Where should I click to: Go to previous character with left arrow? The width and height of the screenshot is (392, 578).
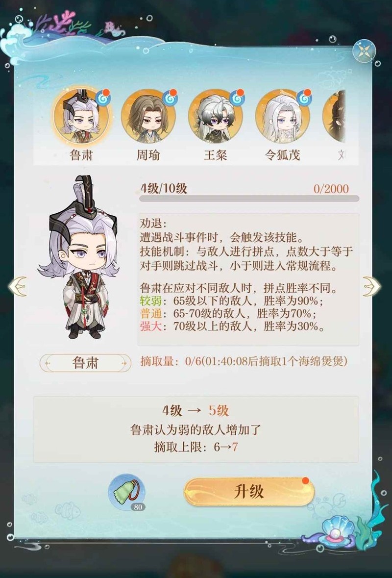17,286
